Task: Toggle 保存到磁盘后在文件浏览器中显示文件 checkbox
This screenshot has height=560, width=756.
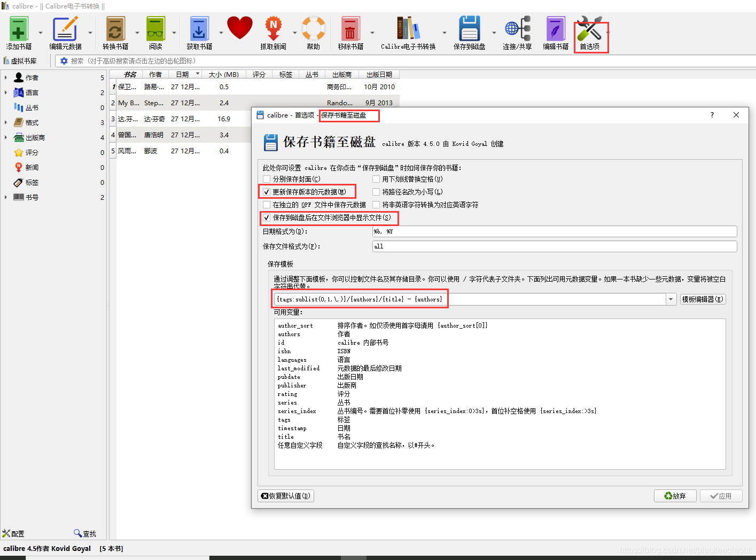Action: pos(267,217)
